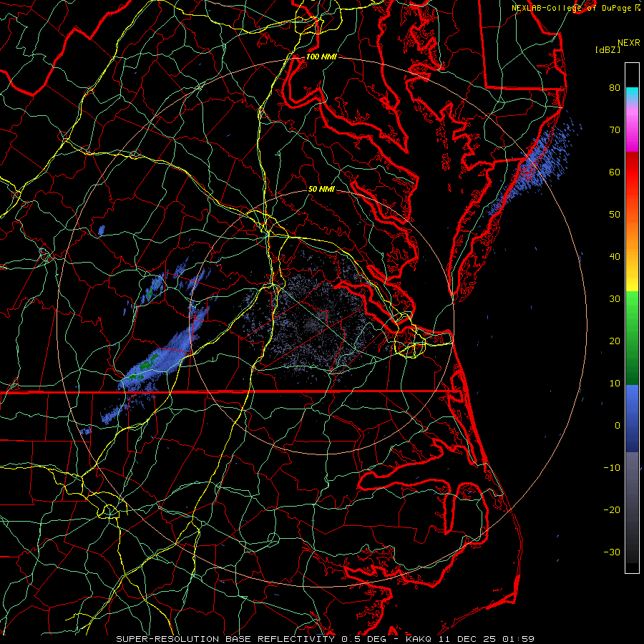Click the 'SUPER-RESOLUTION BASE REFLECTIVITY' caption text
Image resolution: width=644 pixels, height=644 pixels.
pyautogui.click(x=225, y=639)
